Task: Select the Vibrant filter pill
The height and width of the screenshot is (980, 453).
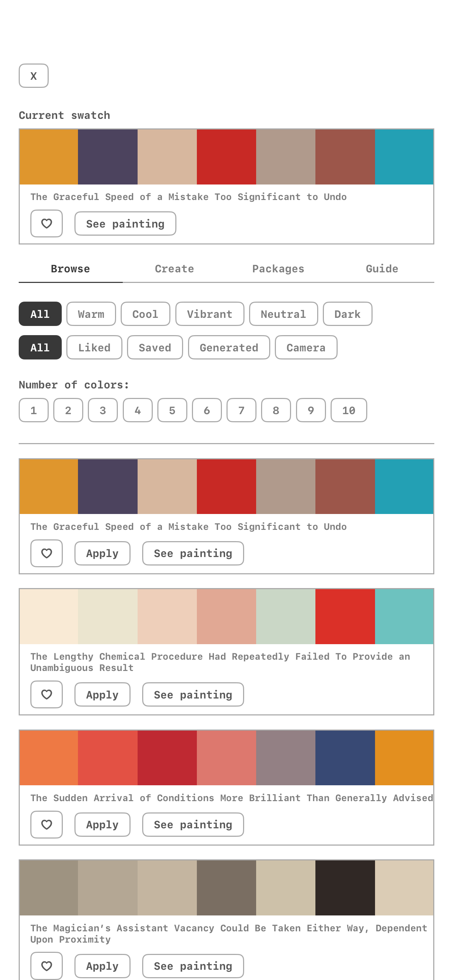Action: pyautogui.click(x=210, y=314)
